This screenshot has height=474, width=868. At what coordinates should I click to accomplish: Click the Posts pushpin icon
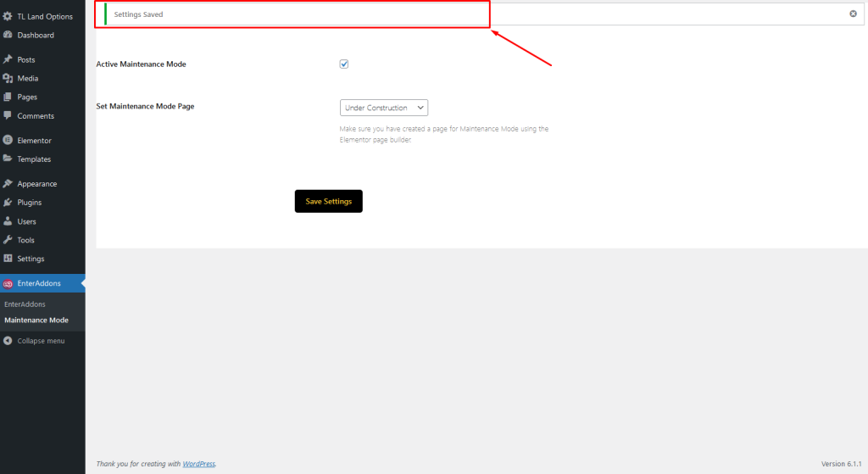point(8,59)
